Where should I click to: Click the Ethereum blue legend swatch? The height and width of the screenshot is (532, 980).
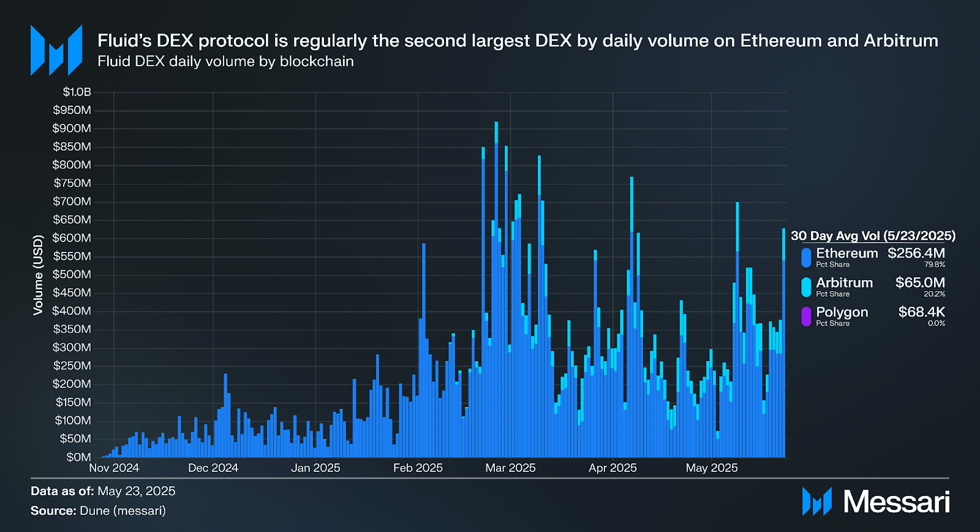806,257
